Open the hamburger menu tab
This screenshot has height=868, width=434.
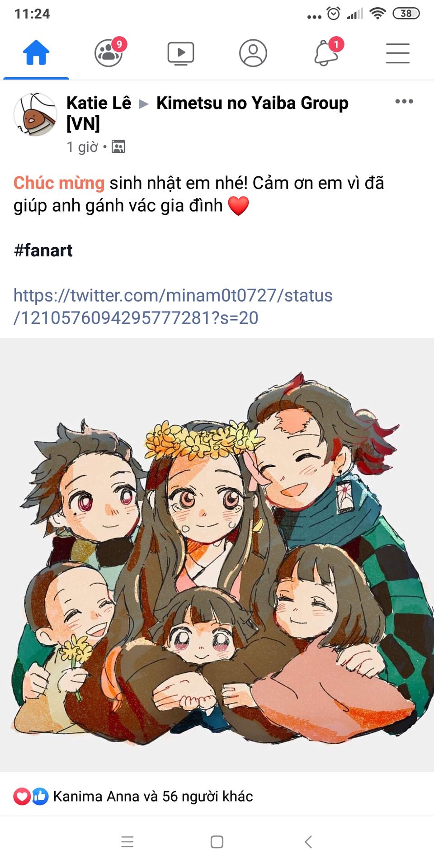pos(398,53)
